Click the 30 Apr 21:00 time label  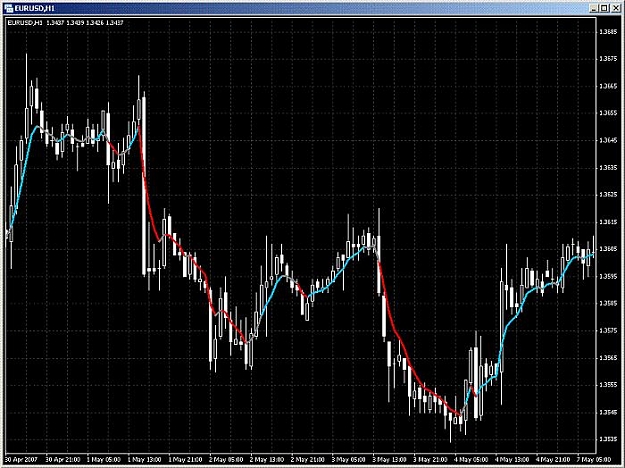click(x=63, y=459)
